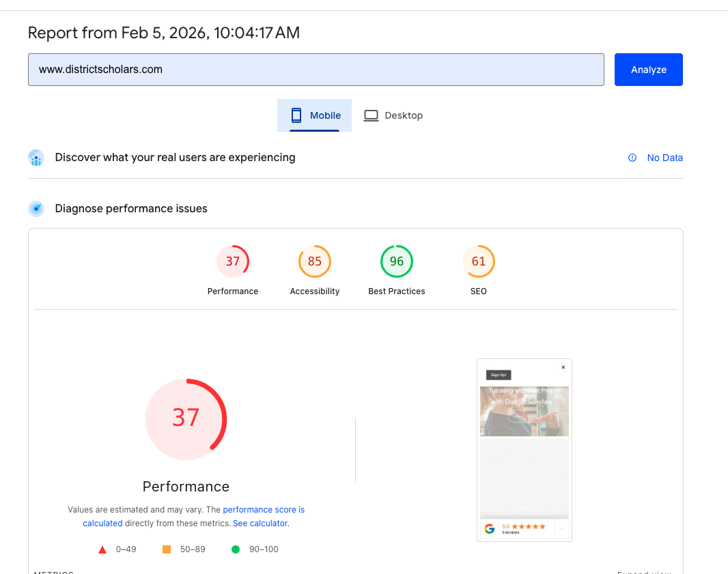Open the Performance score gauge showing 37
The height and width of the screenshot is (574, 728).
coord(233,261)
